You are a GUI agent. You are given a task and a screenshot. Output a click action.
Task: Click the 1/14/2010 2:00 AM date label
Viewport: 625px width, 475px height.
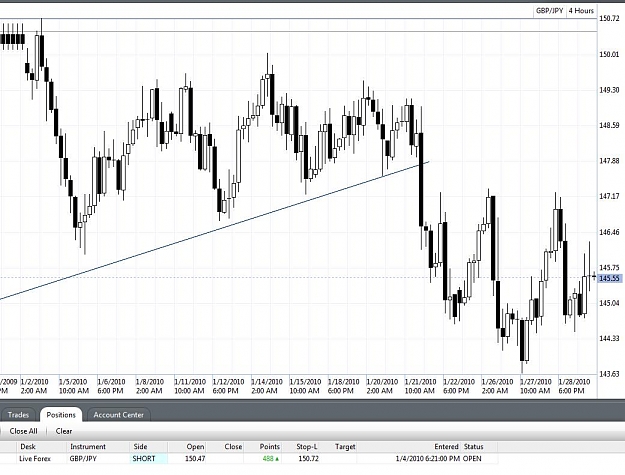coord(266,386)
